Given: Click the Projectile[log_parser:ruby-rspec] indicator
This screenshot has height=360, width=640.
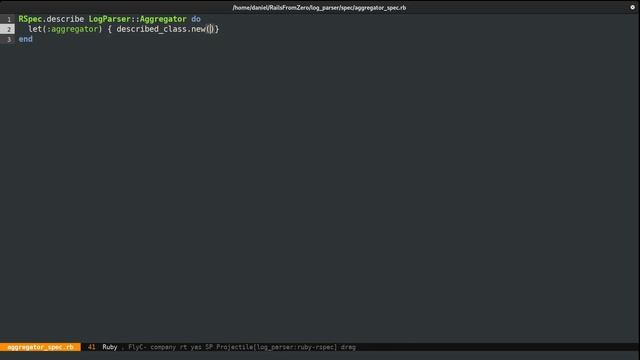Looking at the screenshot, I should point(277,347).
